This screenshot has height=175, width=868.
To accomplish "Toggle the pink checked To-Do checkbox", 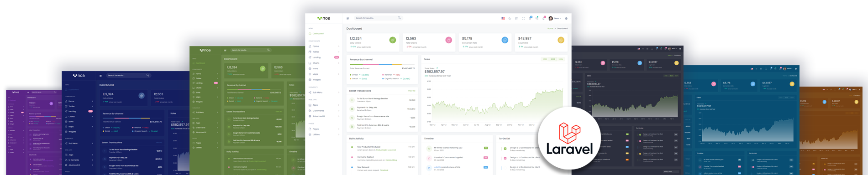I will coord(505,158).
